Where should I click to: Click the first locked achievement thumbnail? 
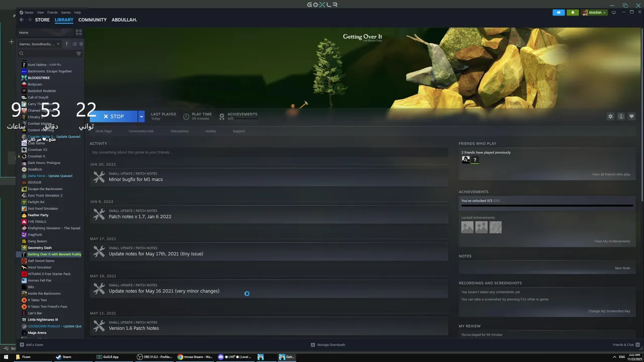467,227
